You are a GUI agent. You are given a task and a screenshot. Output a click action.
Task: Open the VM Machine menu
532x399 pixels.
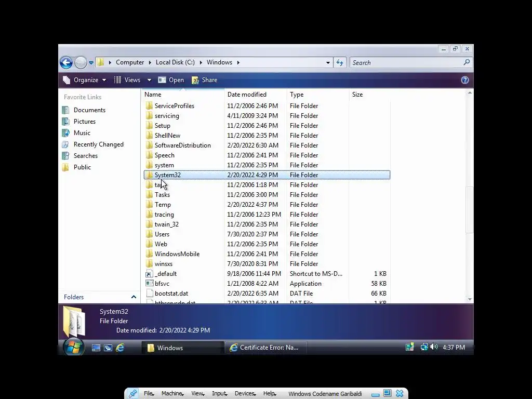[172, 394]
